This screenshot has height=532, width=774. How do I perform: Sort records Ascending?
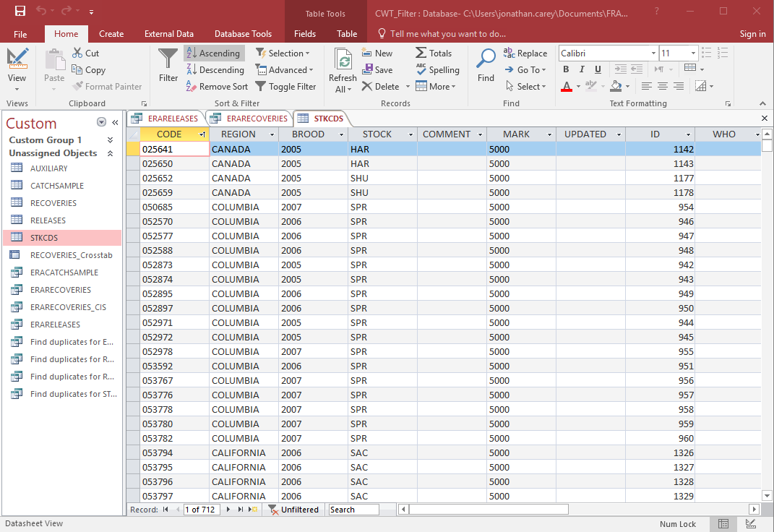coord(214,53)
